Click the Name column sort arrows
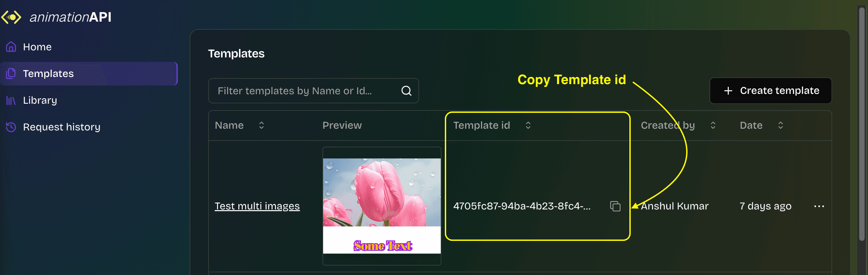This screenshot has height=275, width=868. [x=261, y=125]
